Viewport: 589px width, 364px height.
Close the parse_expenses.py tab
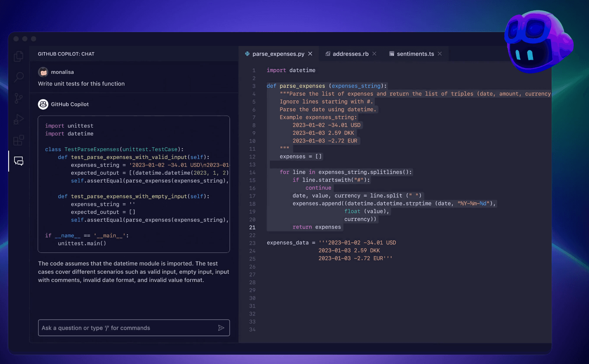[310, 54]
